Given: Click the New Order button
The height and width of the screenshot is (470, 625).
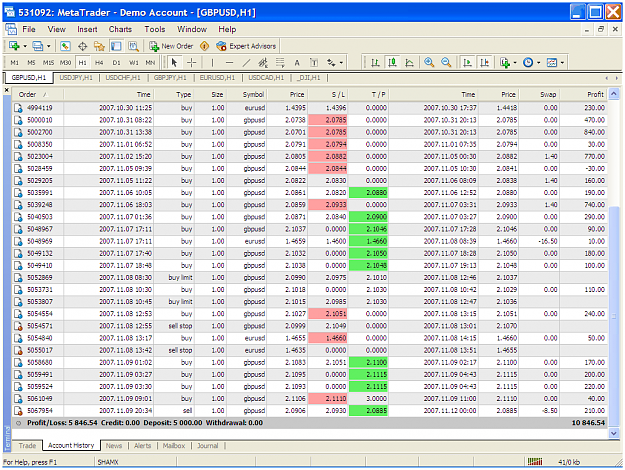Looking at the screenshot, I should pyautogui.click(x=171, y=46).
